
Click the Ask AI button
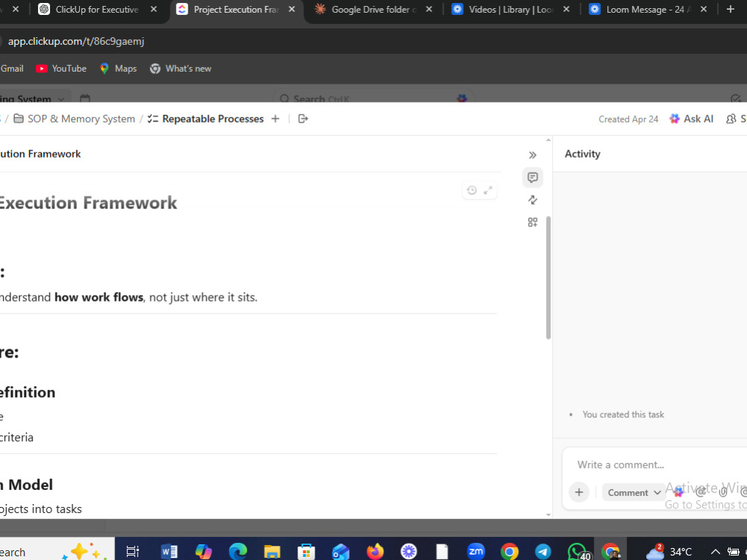(691, 119)
